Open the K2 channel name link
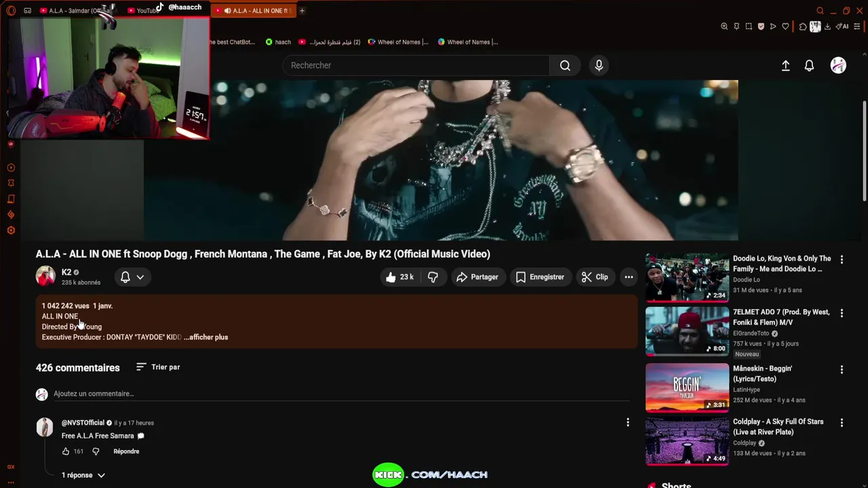The image size is (868, 488). pyautogui.click(x=66, y=272)
